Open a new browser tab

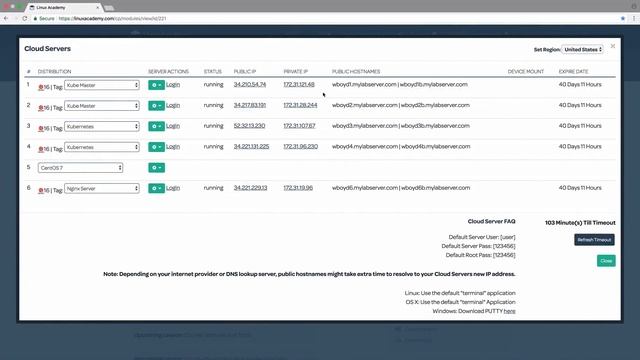pos(109,8)
